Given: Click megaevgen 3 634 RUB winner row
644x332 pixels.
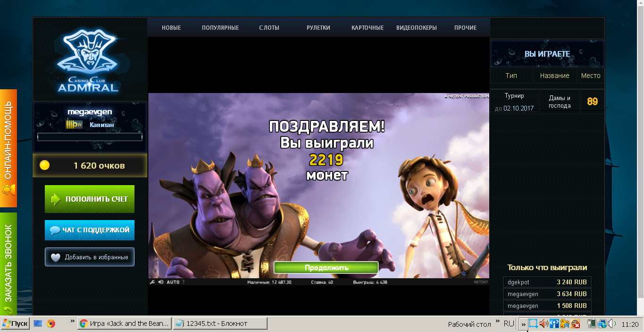Looking at the screenshot, I should click(x=547, y=294).
